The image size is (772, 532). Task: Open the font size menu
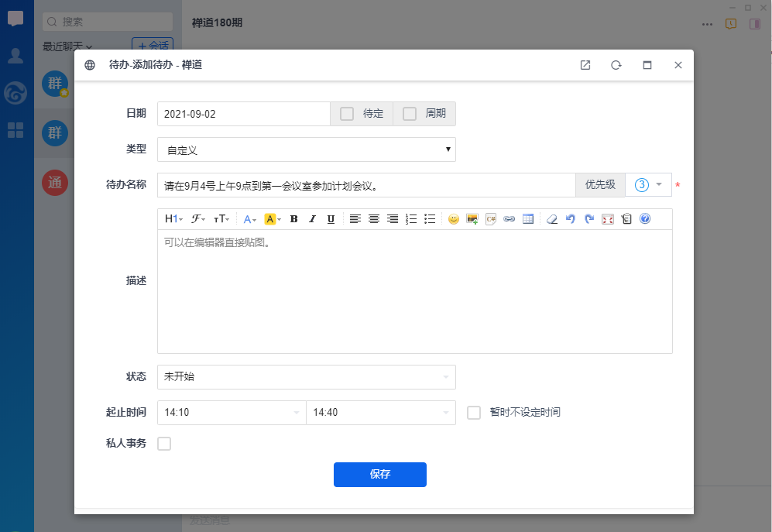[221, 219]
